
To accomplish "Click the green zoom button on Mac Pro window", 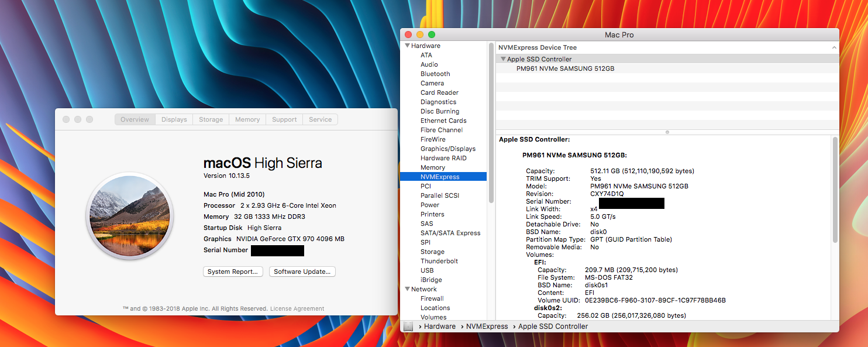I will [x=432, y=35].
